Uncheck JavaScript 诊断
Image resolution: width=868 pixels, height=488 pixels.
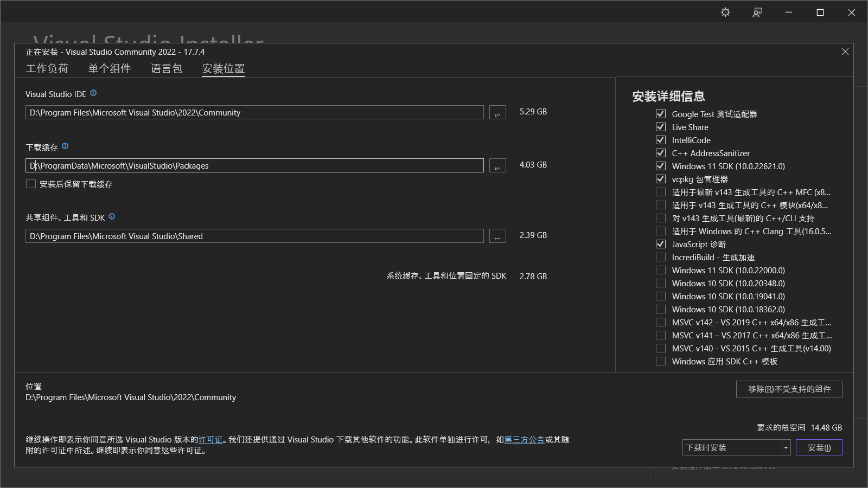pos(661,244)
